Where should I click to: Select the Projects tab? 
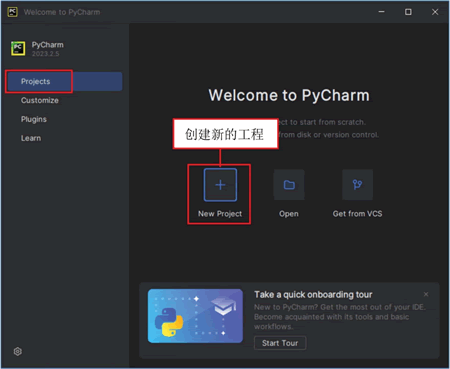point(64,81)
